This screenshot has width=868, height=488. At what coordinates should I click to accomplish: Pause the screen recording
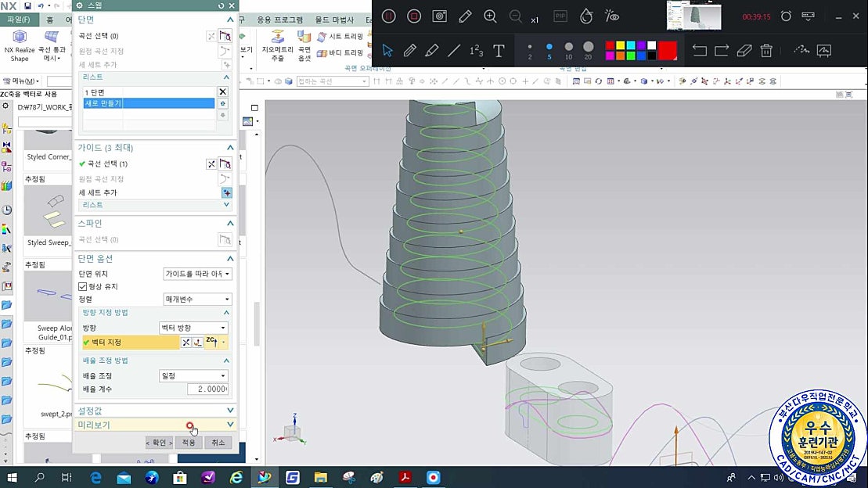tap(388, 16)
